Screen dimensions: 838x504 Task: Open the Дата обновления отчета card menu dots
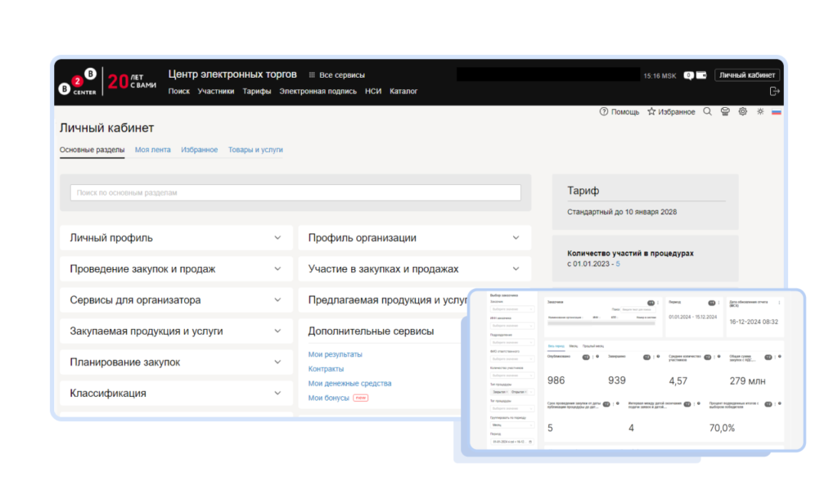779,303
